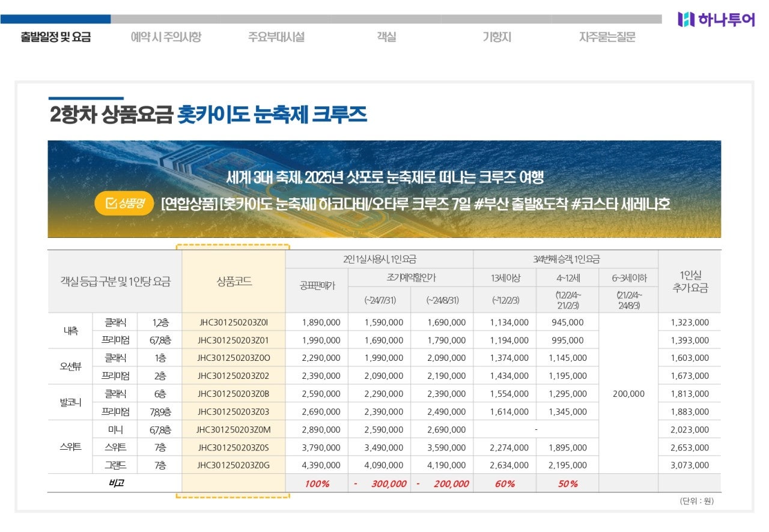
Task: Select the 객실 tab
Action: point(386,37)
